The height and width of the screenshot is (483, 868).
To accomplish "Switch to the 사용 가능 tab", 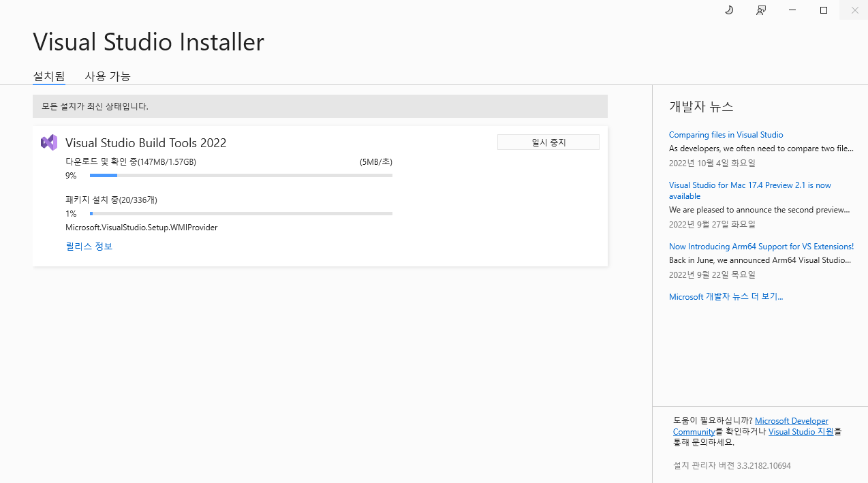I will pyautogui.click(x=108, y=76).
